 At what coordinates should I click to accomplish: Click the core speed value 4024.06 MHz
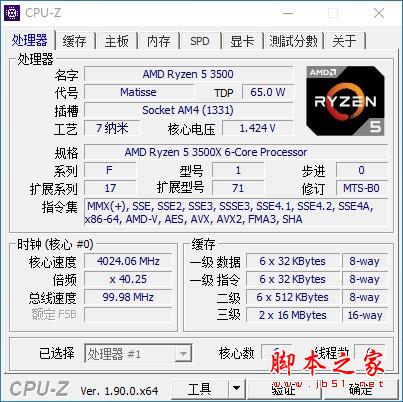[x=128, y=261]
